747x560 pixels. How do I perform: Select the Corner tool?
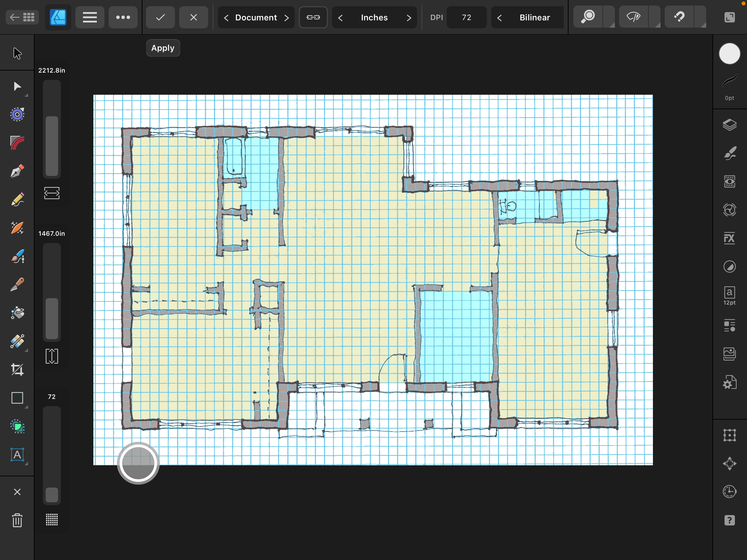(x=17, y=143)
